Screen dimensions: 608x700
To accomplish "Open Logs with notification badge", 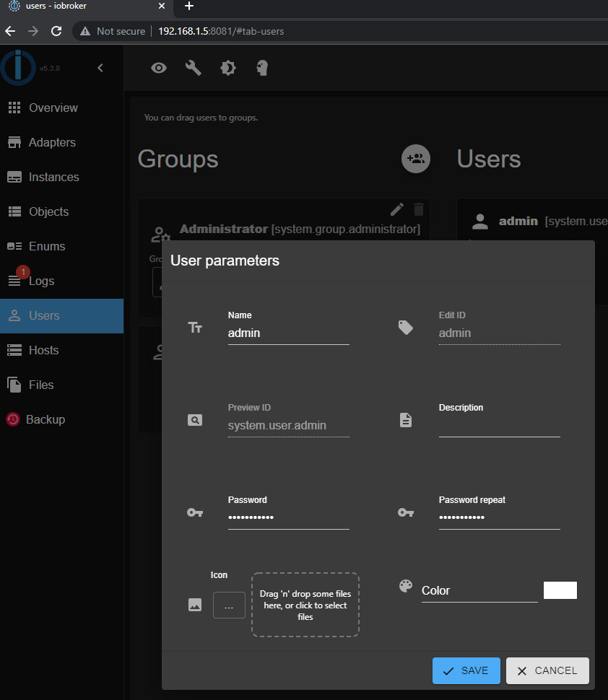I will pyautogui.click(x=41, y=281).
